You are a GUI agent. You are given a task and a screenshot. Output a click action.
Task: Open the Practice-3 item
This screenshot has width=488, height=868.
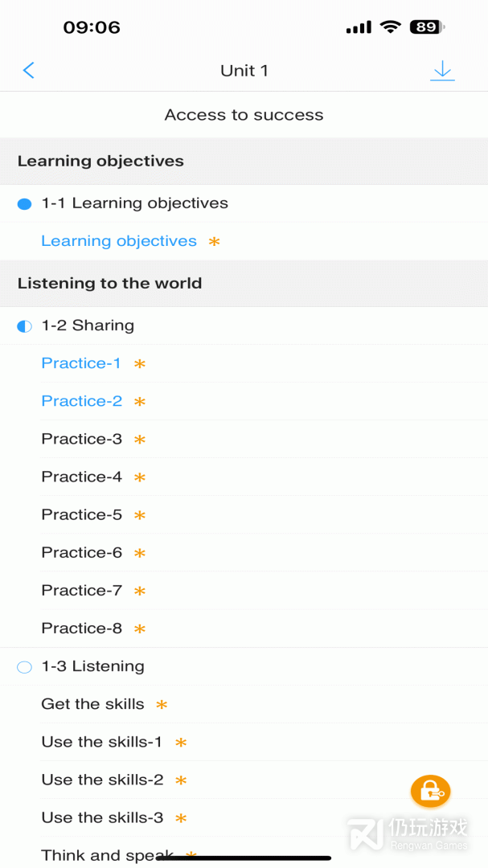coord(82,439)
